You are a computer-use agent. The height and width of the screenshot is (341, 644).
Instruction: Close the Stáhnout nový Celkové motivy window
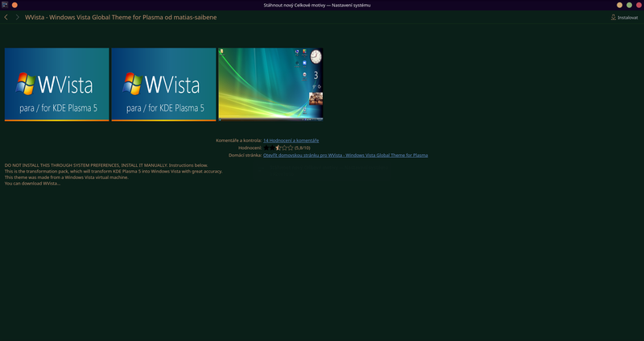point(638,5)
